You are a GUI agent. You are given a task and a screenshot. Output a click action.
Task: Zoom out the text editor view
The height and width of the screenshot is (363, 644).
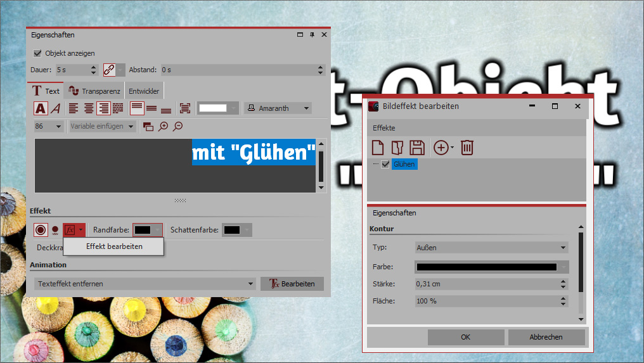coord(178,127)
